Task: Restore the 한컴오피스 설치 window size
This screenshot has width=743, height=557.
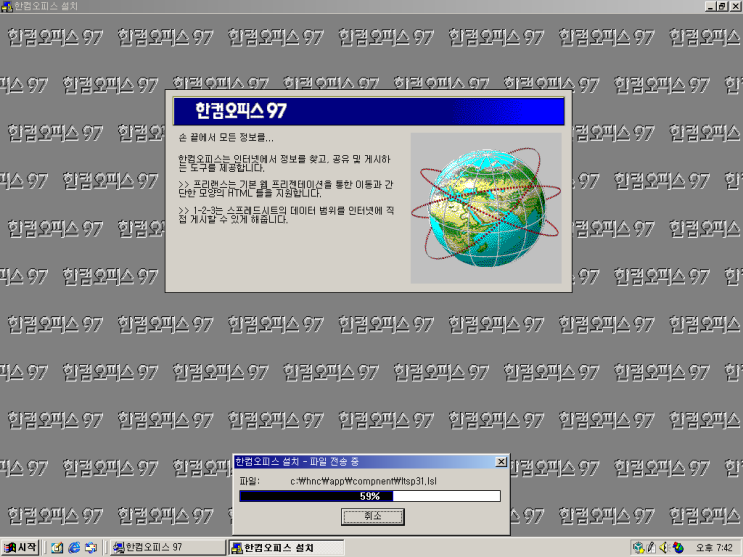Action: (722, 6)
